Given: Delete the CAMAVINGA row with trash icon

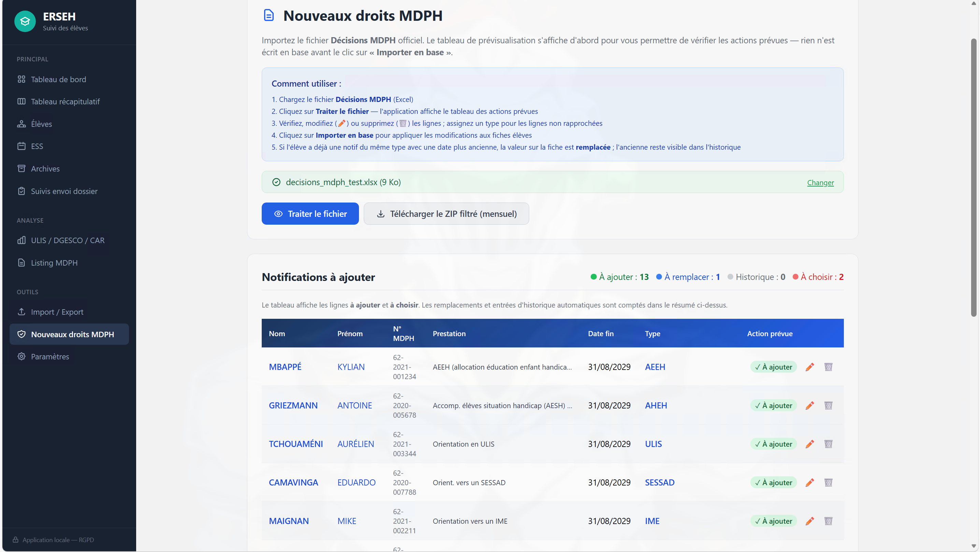Looking at the screenshot, I should point(828,482).
